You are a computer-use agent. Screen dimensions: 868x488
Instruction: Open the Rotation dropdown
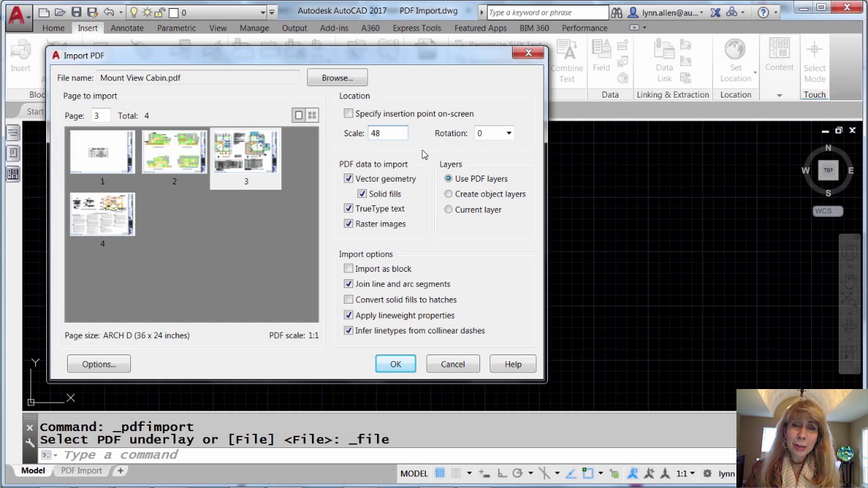(x=509, y=134)
